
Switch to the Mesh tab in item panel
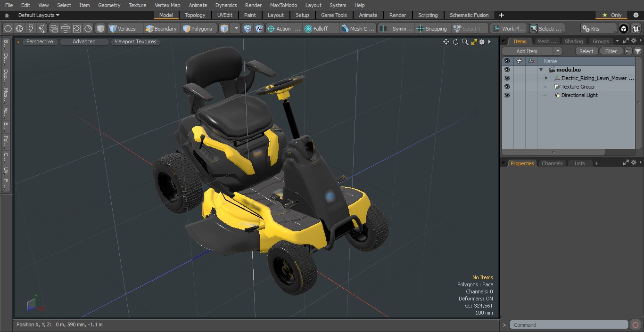546,41
